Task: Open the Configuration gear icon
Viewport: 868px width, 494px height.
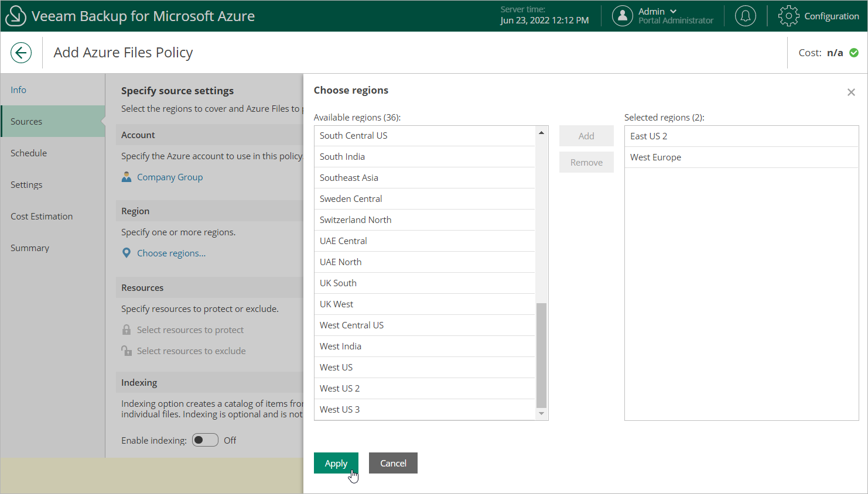Action: pos(788,16)
